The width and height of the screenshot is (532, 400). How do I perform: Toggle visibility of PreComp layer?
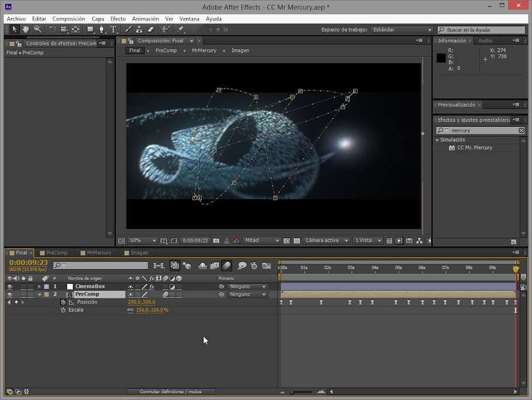pyautogui.click(x=9, y=294)
